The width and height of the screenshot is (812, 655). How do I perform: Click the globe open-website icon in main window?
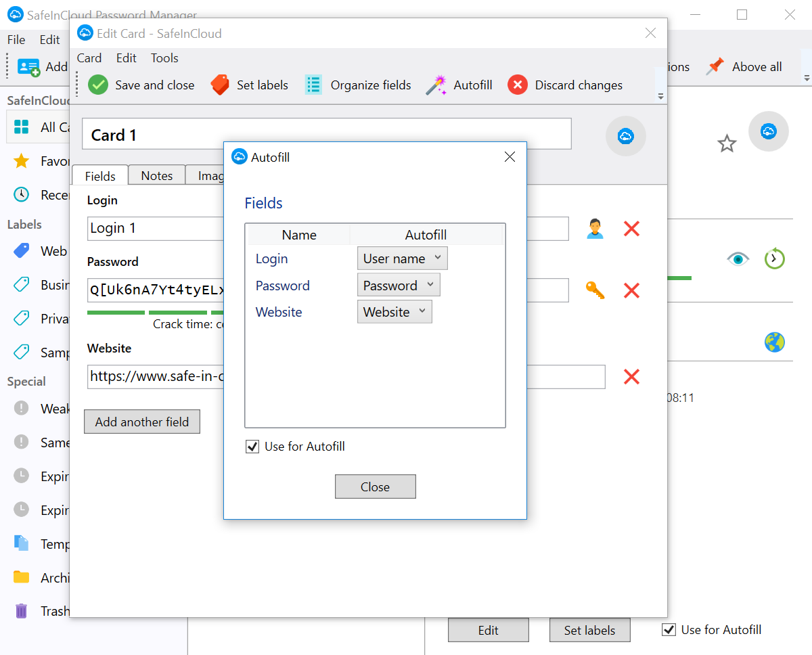coord(774,342)
